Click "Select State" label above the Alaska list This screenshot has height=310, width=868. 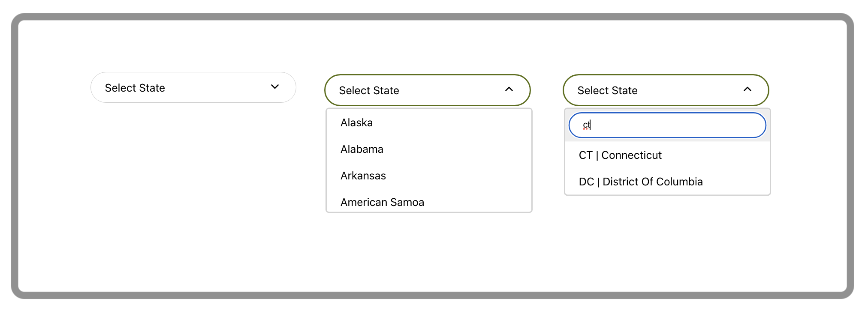[x=369, y=91]
